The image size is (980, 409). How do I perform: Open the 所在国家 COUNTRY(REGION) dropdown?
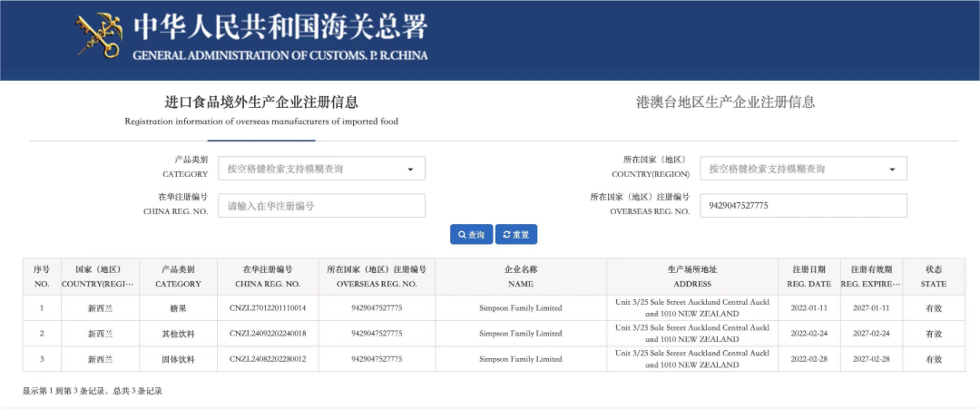802,169
